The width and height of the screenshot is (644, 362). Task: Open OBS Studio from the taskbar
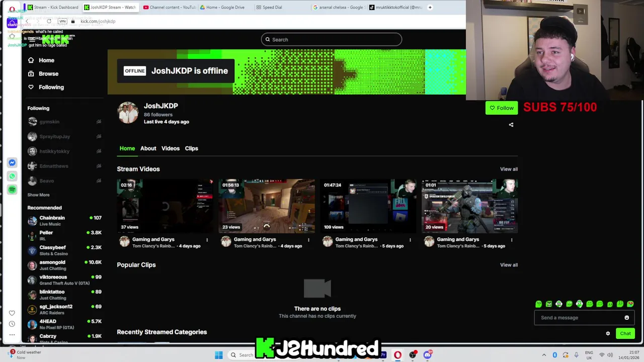[x=413, y=355]
